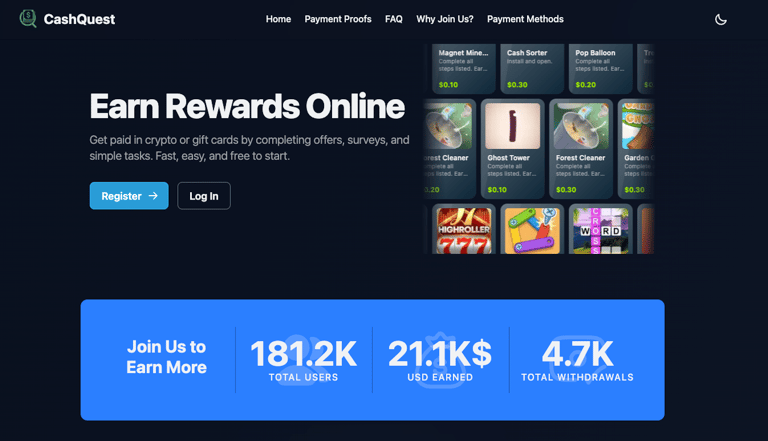768x441 pixels.
Task: Toggle dark mode moon icon
Action: [720, 20]
